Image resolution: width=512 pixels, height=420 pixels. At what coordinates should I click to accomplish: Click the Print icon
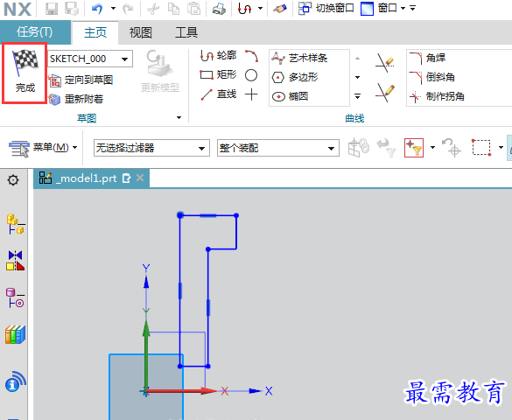coord(219,9)
